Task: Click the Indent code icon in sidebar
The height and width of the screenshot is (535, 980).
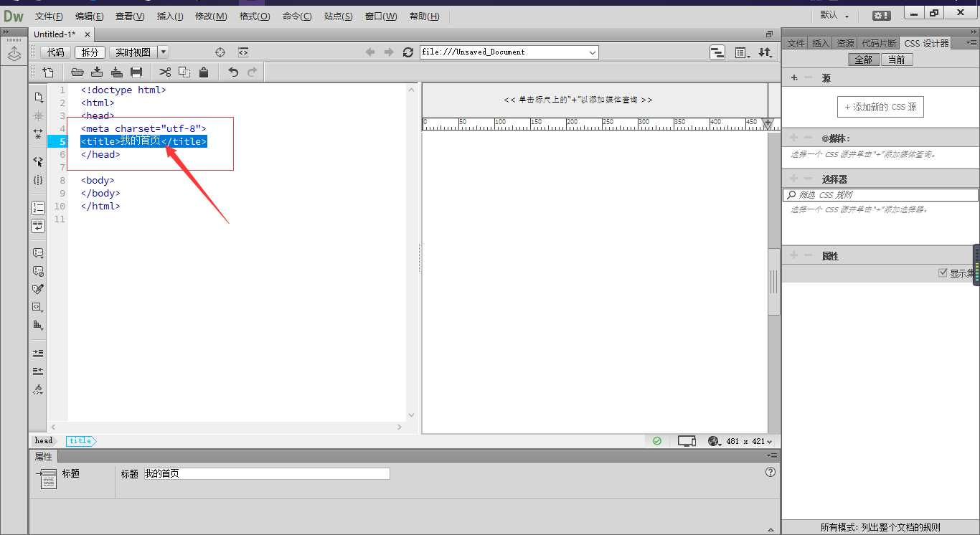Action: click(x=38, y=354)
